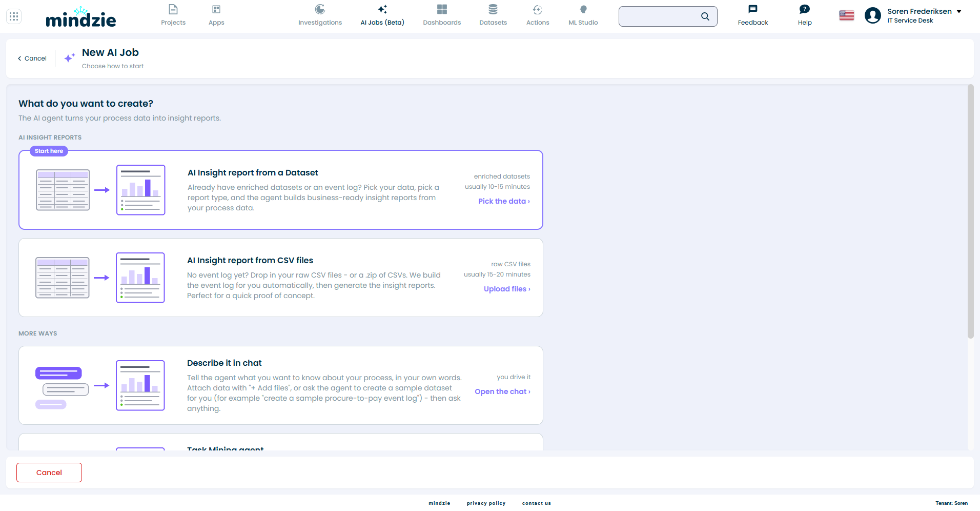Click the IT Service Desk subtitle

click(x=910, y=21)
